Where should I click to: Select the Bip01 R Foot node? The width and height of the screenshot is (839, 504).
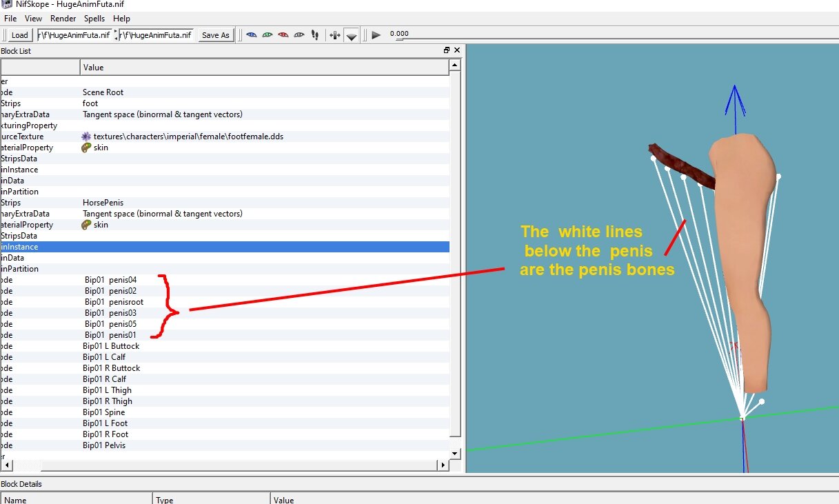pyautogui.click(x=225, y=434)
